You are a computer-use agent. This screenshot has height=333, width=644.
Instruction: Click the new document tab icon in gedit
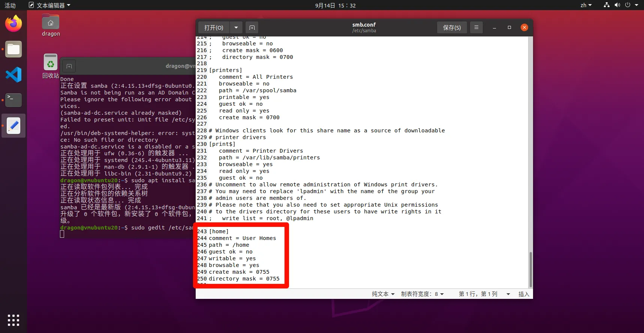click(252, 28)
